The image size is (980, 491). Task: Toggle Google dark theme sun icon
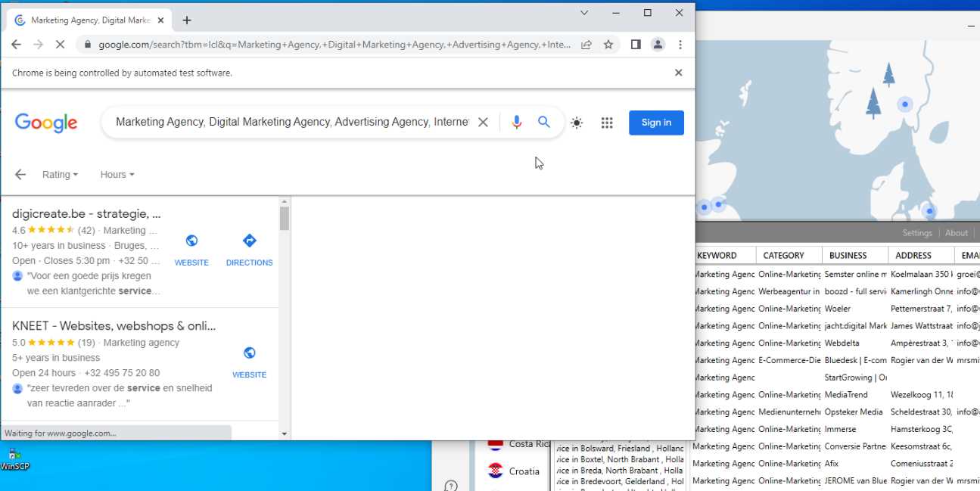tap(577, 123)
